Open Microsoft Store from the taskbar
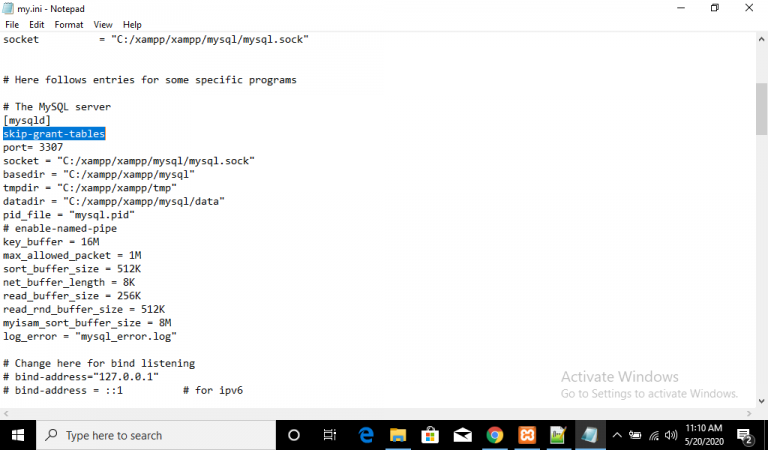Viewport: 768px width, 450px height. [430, 435]
